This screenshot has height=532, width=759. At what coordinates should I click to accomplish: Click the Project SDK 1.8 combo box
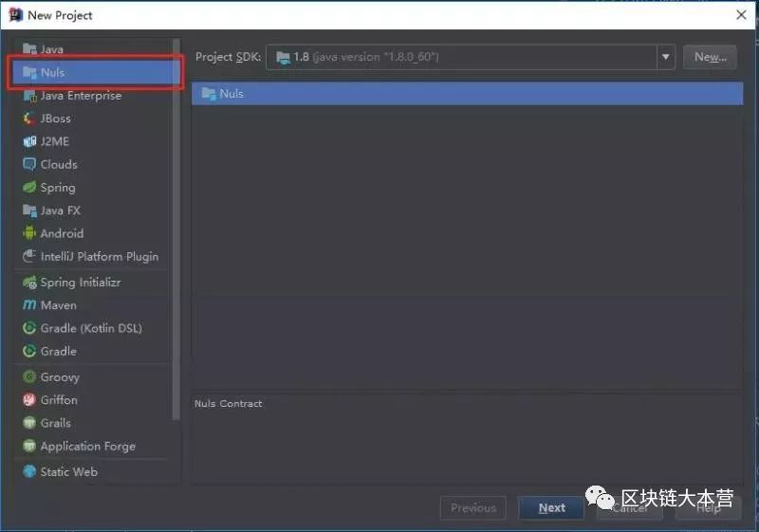coord(471,57)
